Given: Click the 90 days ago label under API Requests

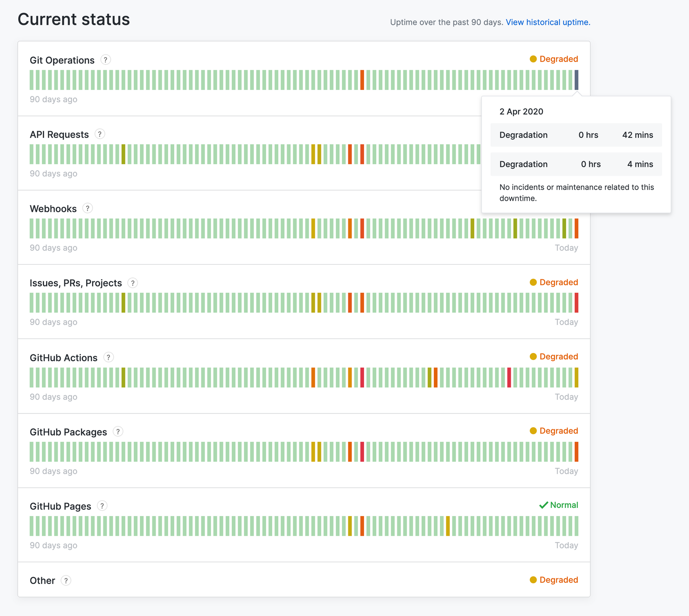Looking at the screenshot, I should (53, 174).
